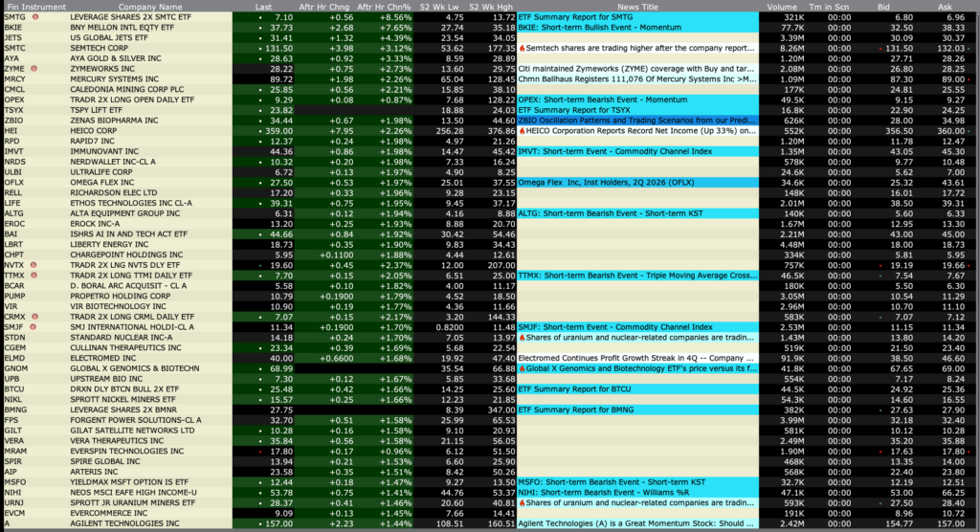Click the flame icon on the Semtech news headline

[x=522, y=48]
